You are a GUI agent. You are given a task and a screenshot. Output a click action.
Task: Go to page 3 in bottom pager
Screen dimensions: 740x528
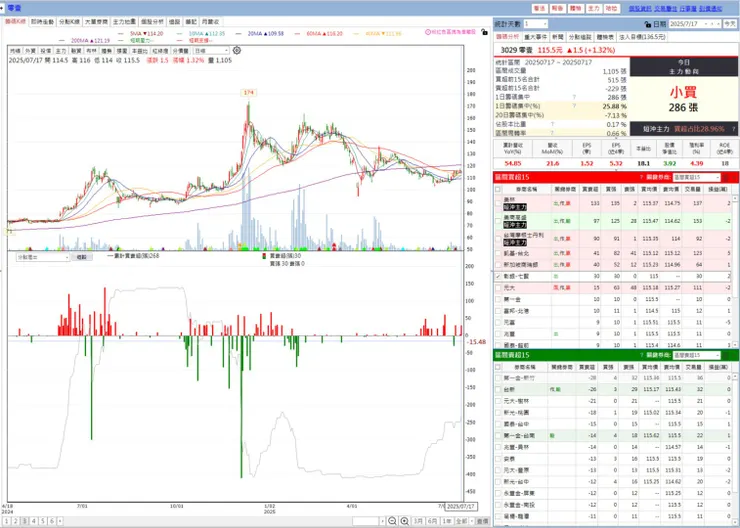(x=25, y=521)
